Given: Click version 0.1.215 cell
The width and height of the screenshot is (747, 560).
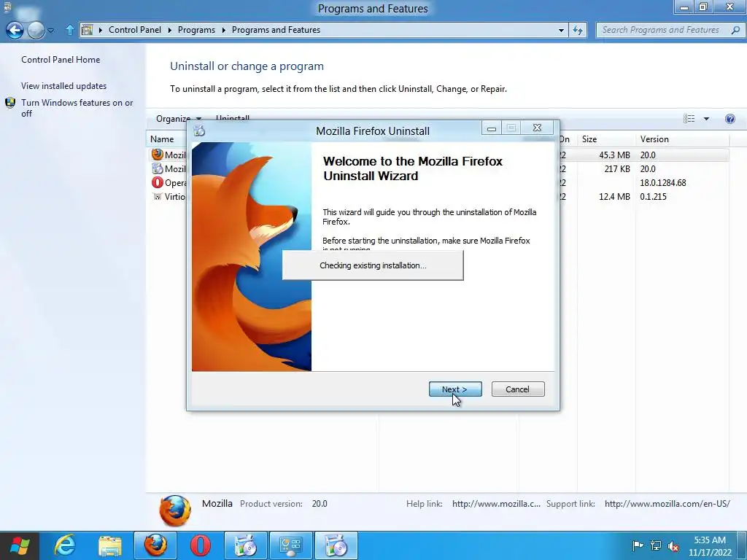Looking at the screenshot, I should point(653,197).
